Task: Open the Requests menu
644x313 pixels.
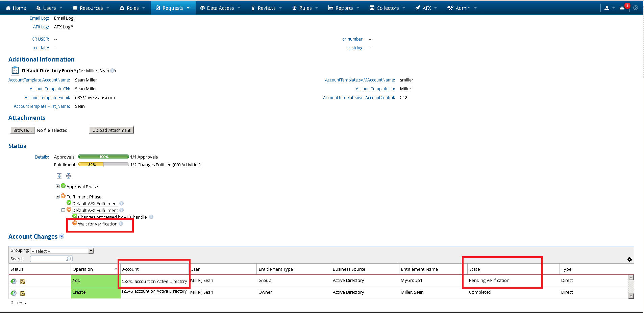Action: (x=173, y=8)
